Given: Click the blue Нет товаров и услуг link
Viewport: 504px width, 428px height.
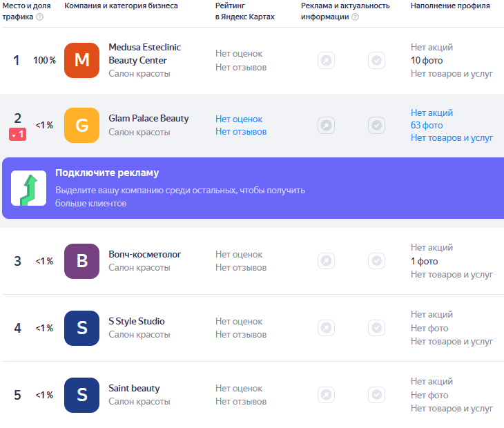Looking at the screenshot, I should pyautogui.click(x=452, y=138).
